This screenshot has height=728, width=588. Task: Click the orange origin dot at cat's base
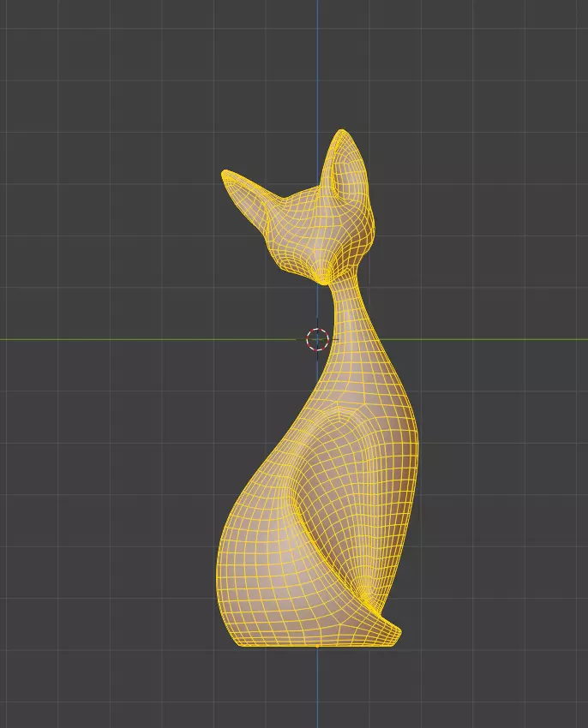tap(317, 646)
